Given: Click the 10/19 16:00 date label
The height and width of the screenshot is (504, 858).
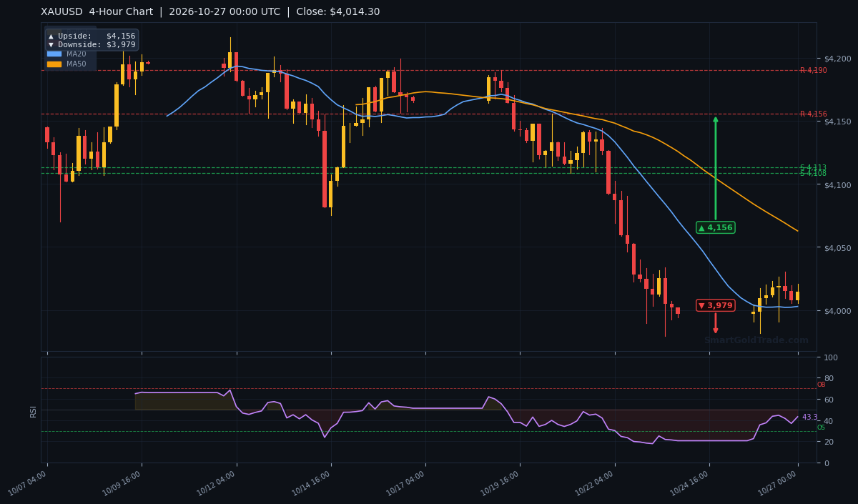Looking at the screenshot, I should point(501,483).
